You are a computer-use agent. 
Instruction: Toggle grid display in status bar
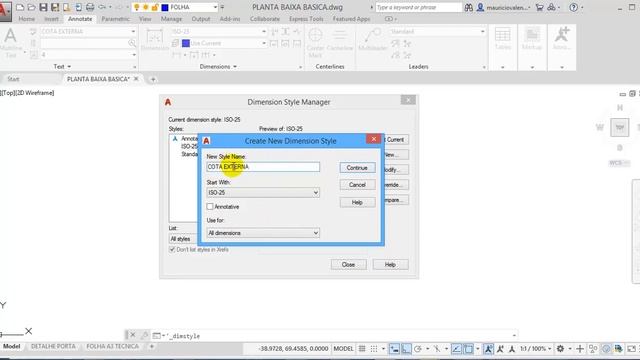click(x=362, y=349)
